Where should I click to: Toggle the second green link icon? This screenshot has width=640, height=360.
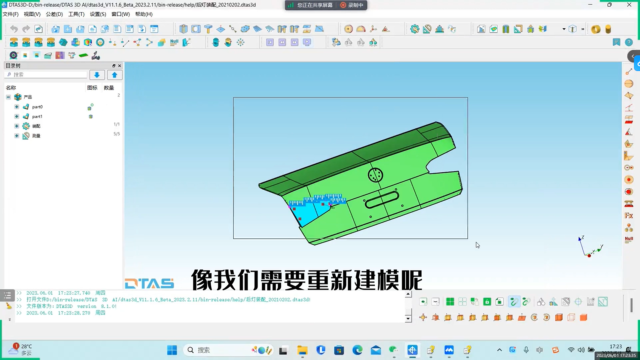(526, 302)
